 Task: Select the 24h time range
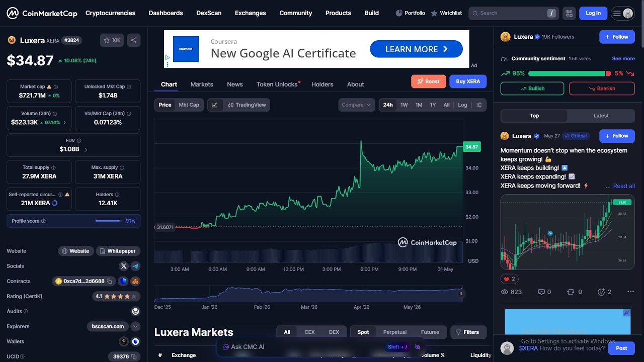click(388, 105)
